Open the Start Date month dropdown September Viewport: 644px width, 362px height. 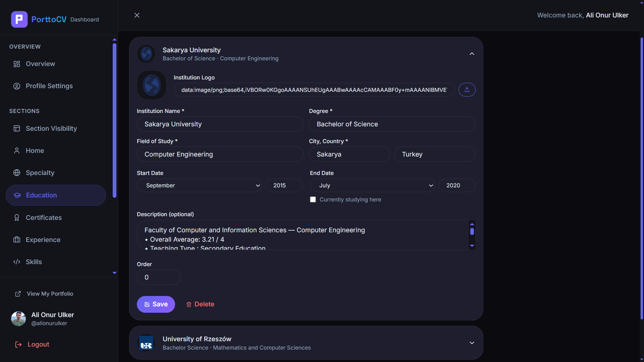tap(199, 185)
